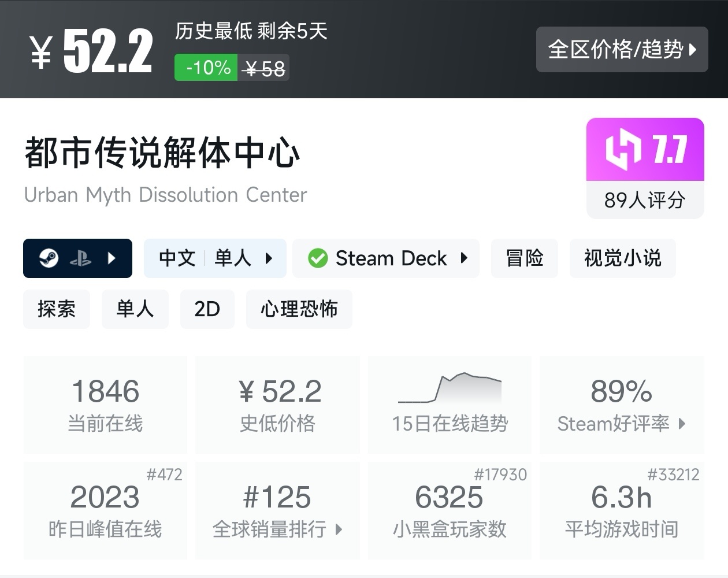This screenshot has height=578, width=728.
Task: Click the PlayStation platform icon
Action: click(80, 258)
